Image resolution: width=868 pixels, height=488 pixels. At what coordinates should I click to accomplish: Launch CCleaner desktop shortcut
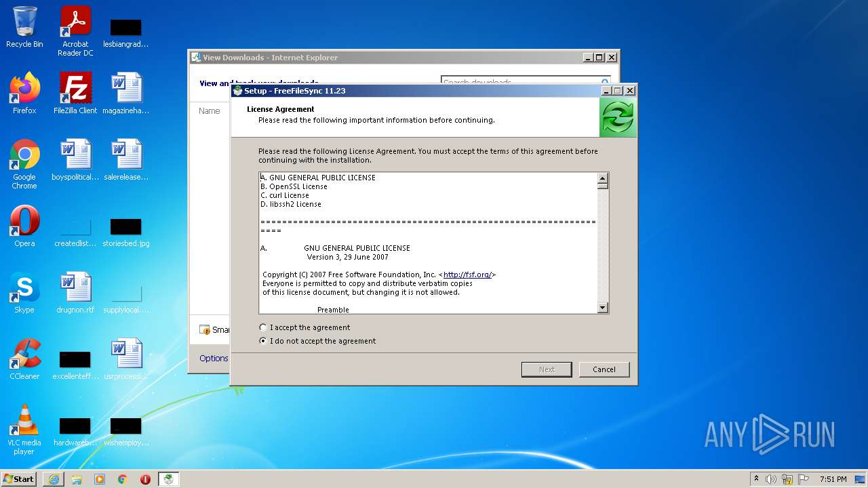[24, 359]
